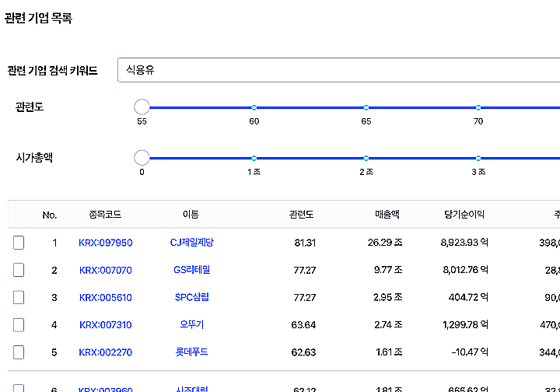Click the -10.47 억 net income value
Image resolution: width=560 pixels, height=392 pixels.
470,352
